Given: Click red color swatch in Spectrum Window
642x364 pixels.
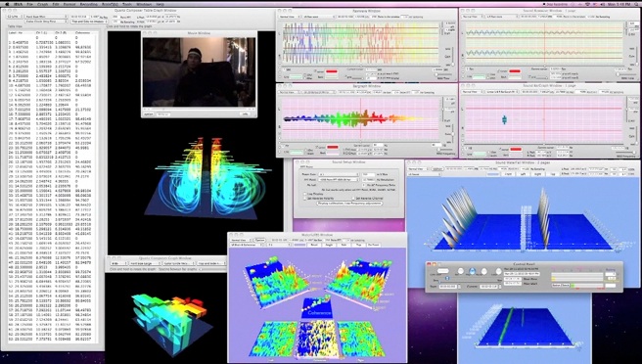Looking at the screenshot, I should (332, 71).
